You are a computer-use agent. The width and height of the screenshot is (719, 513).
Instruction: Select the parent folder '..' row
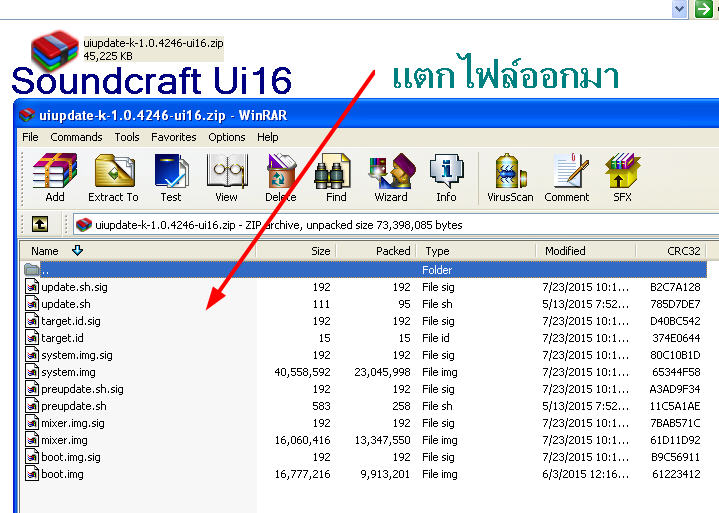365,270
